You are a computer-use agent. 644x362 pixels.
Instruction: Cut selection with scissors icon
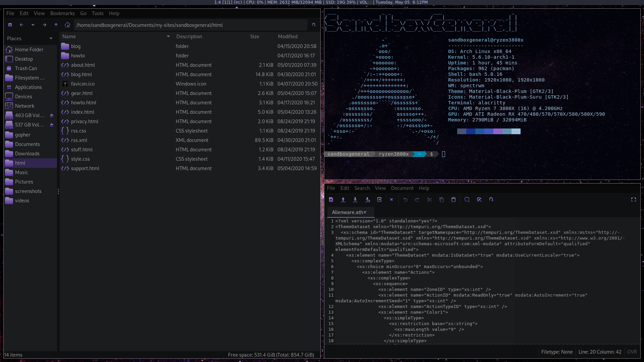point(429,200)
